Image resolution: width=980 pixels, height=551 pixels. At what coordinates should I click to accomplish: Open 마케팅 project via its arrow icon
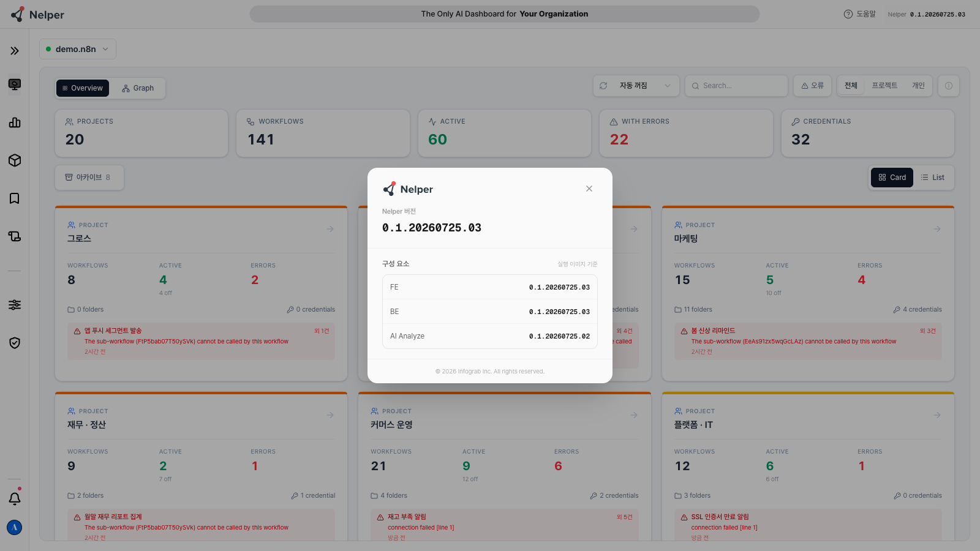point(937,229)
